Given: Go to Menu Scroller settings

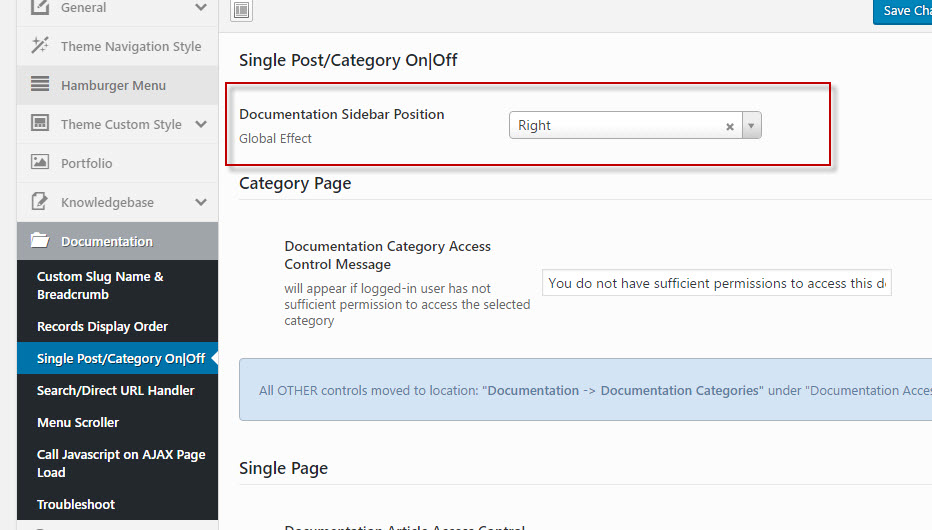Looking at the screenshot, I should 78,422.
